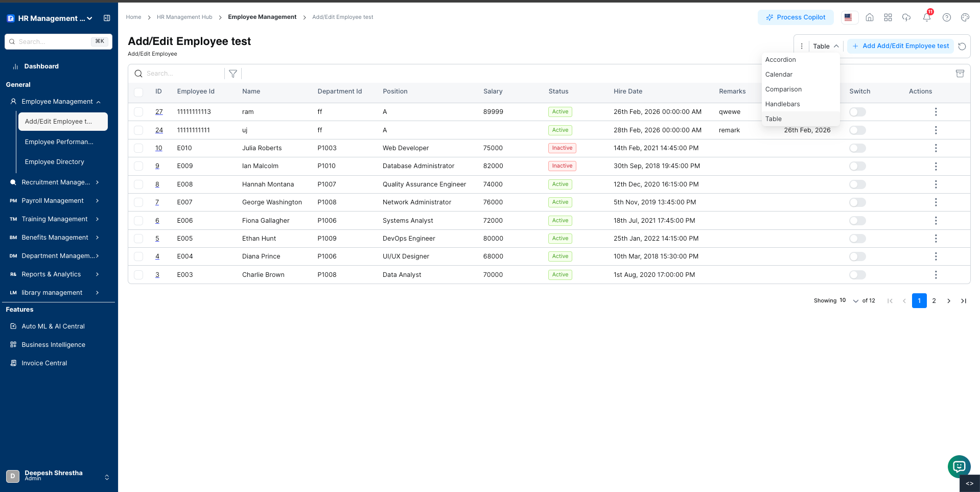Open the apps grid icon
Viewport: 980px width, 492px height.
pyautogui.click(x=888, y=17)
